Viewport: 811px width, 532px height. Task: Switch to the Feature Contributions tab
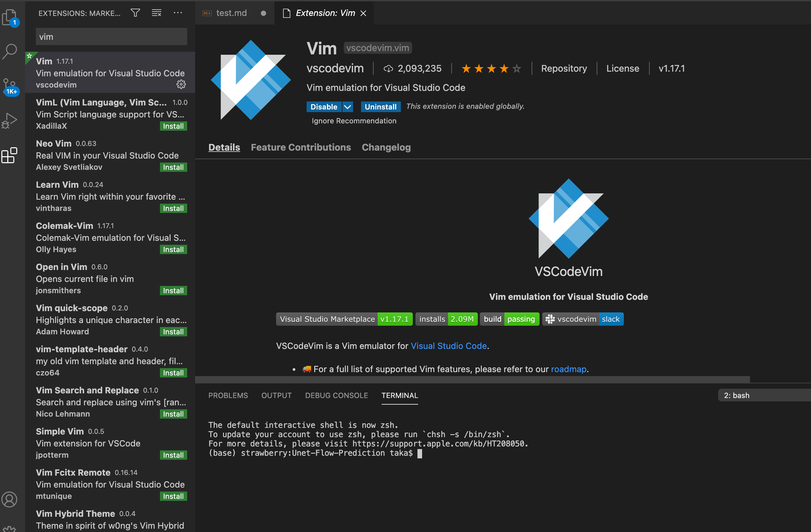tap(301, 147)
